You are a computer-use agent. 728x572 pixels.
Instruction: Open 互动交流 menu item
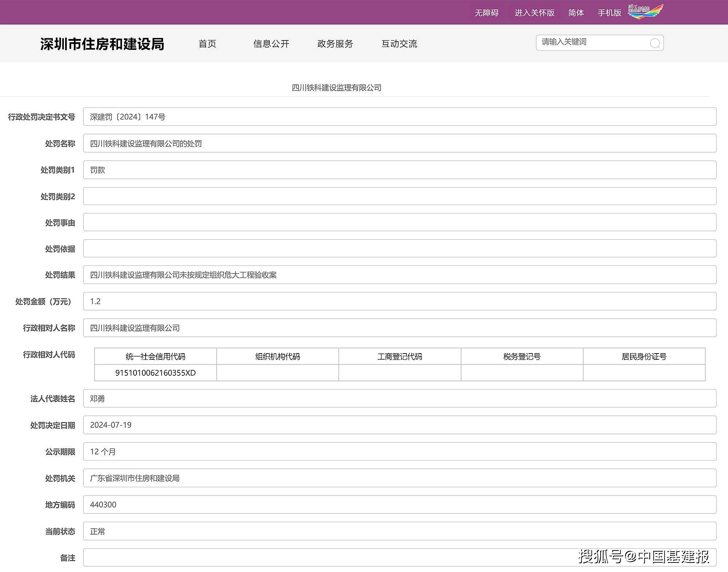click(399, 44)
